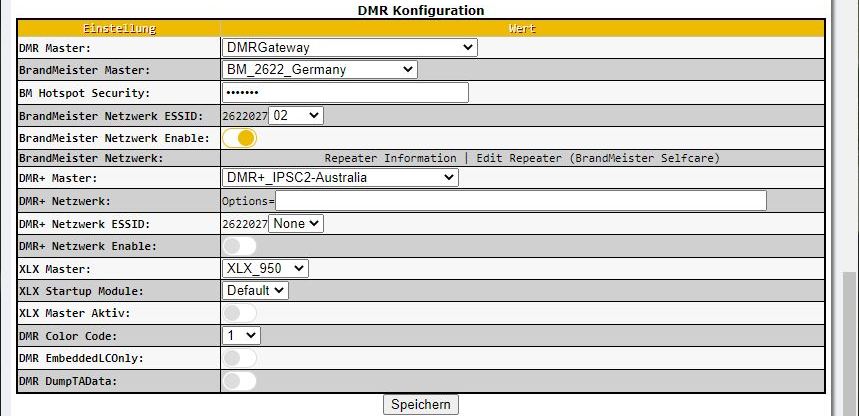Viewport: 859px width, 416px height.
Task: Click the 'BrandMeister Netzwerk:' label
Action: pos(91,158)
